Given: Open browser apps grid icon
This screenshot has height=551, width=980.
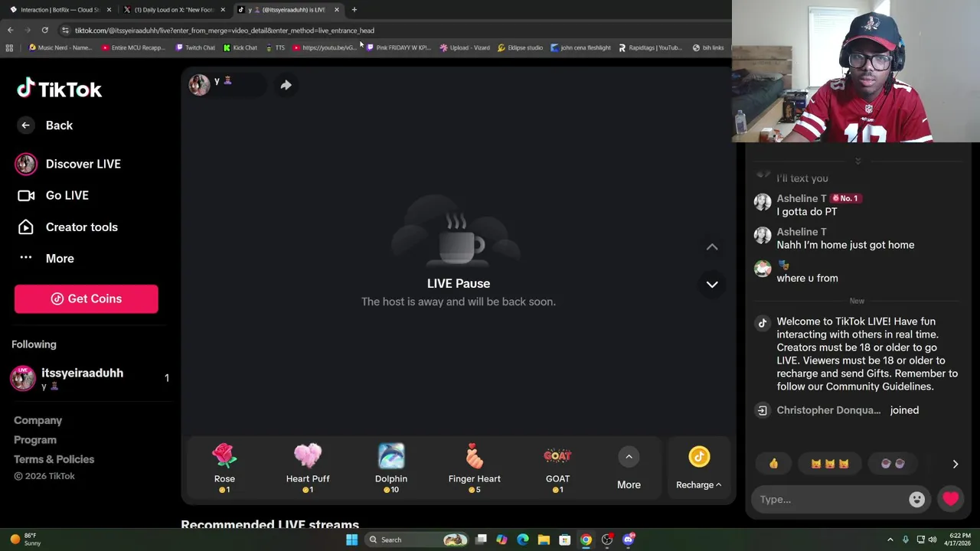Looking at the screenshot, I should coord(9,47).
